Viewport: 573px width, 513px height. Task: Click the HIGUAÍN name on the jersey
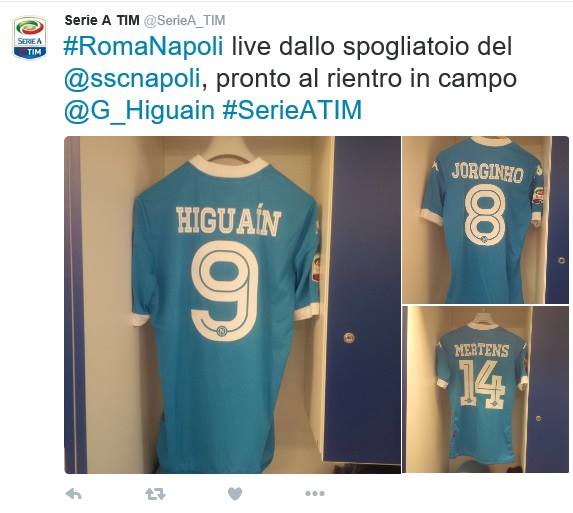click(x=229, y=220)
